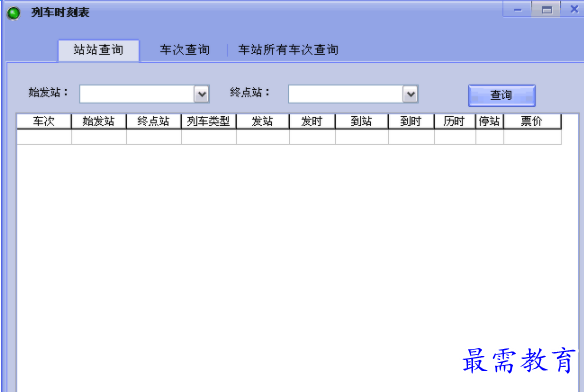Click the 停站 column header
Image resolution: width=584 pixels, height=392 pixels.
click(489, 121)
